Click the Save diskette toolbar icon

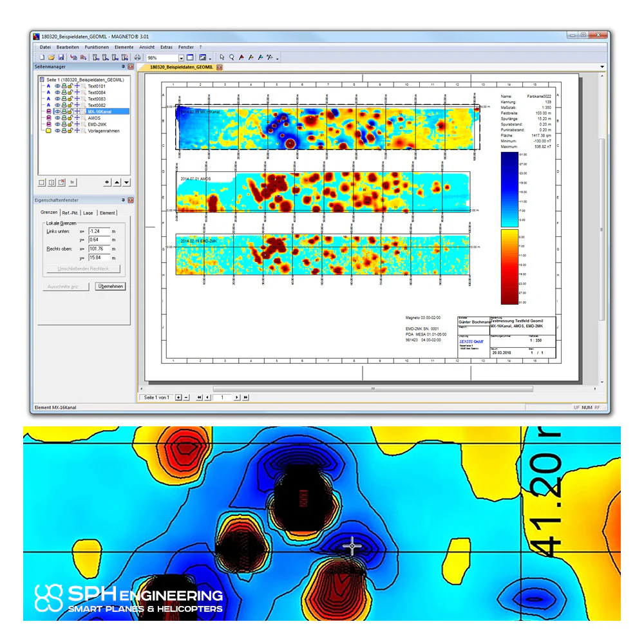61,57
